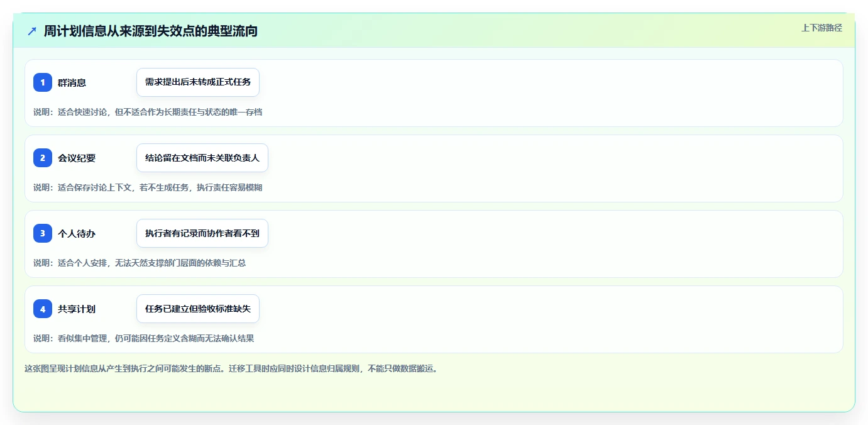Image resolution: width=868 pixels, height=425 pixels.
Task: Click the note starting 说明：适合个人安排
Action: pos(140,263)
